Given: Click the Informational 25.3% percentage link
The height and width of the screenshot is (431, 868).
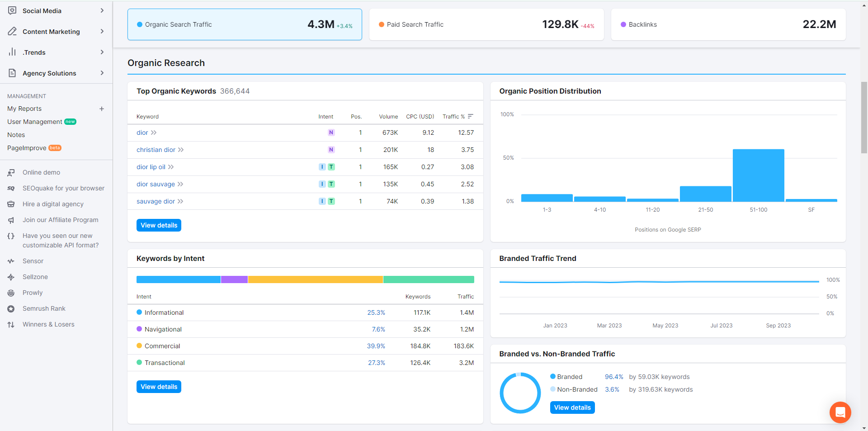Looking at the screenshot, I should (x=376, y=313).
